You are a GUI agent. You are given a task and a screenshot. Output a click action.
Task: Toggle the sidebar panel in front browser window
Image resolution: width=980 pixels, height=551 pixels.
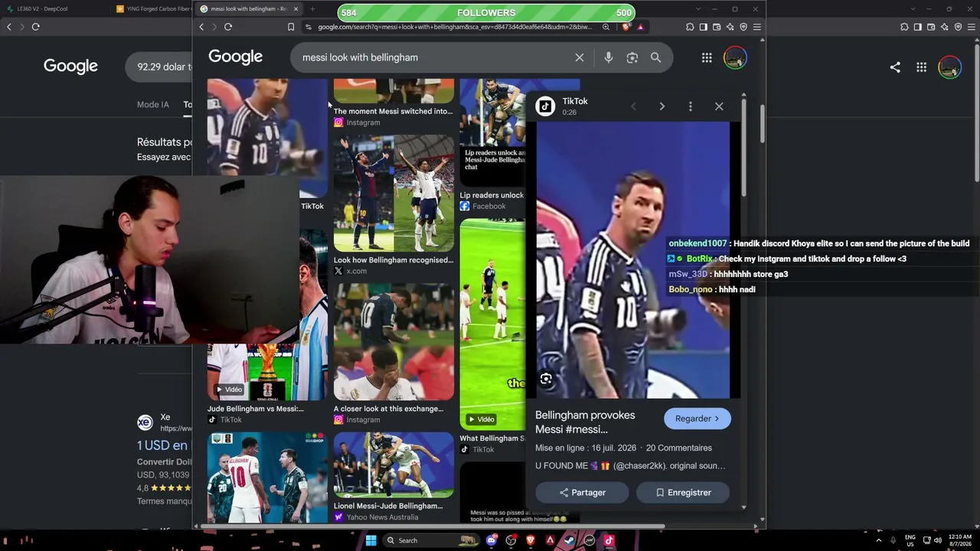pyautogui.click(x=703, y=27)
